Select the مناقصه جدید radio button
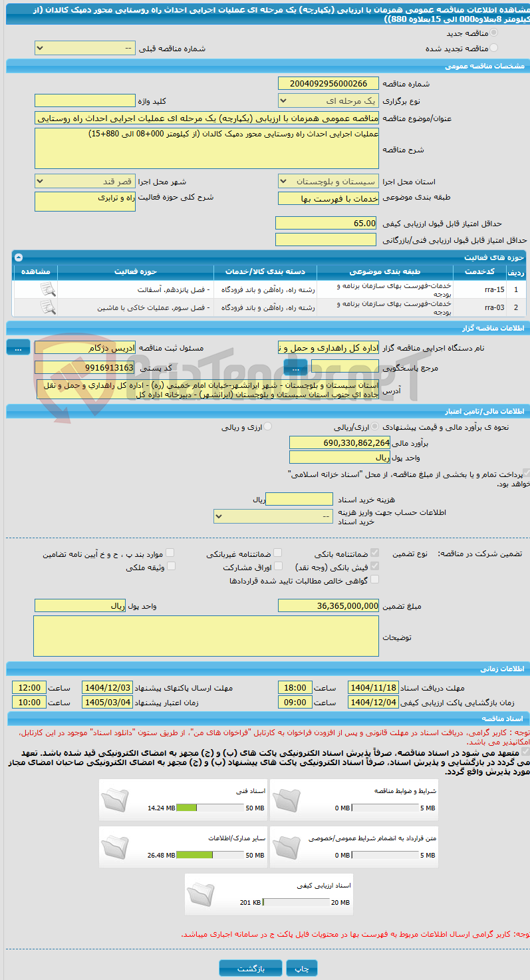530x980 pixels. (x=493, y=33)
